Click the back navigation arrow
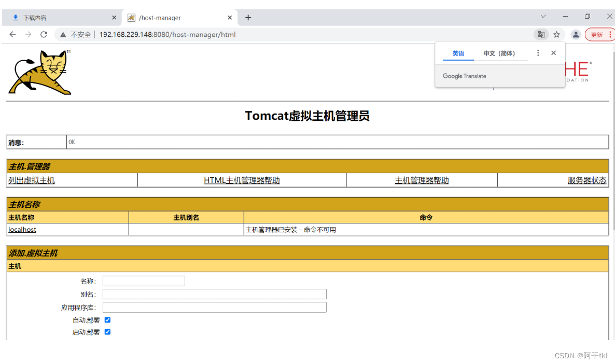The height and width of the screenshot is (364, 615). pos(12,34)
